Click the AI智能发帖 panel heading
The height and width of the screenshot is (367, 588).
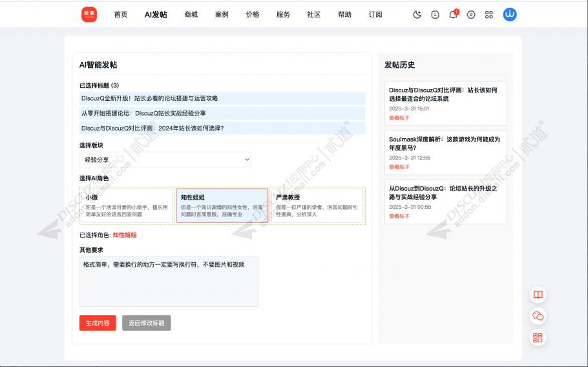(x=98, y=65)
